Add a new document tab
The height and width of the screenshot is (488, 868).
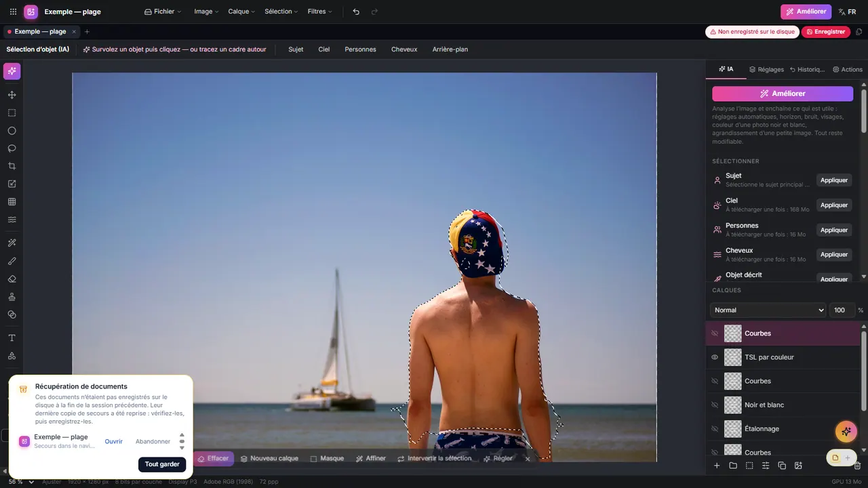[x=87, y=32]
